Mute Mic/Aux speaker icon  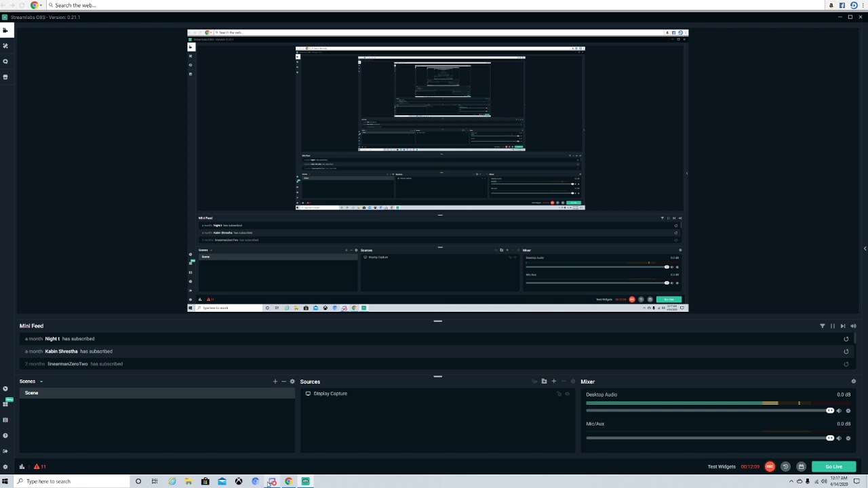pyautogui.click(x=839, y=438)
